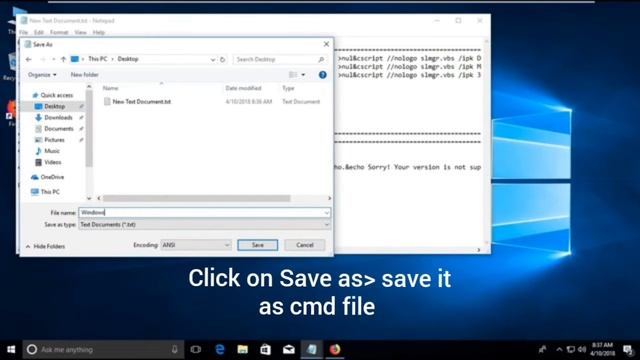Open Save as type dropdown
Screen dimensions: 640x360
204,224
